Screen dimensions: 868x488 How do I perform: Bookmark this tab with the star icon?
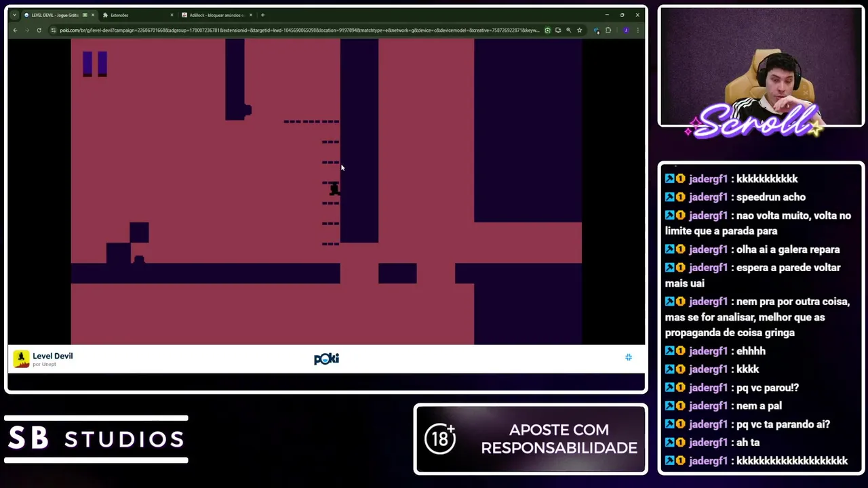(x=579, y=30)
